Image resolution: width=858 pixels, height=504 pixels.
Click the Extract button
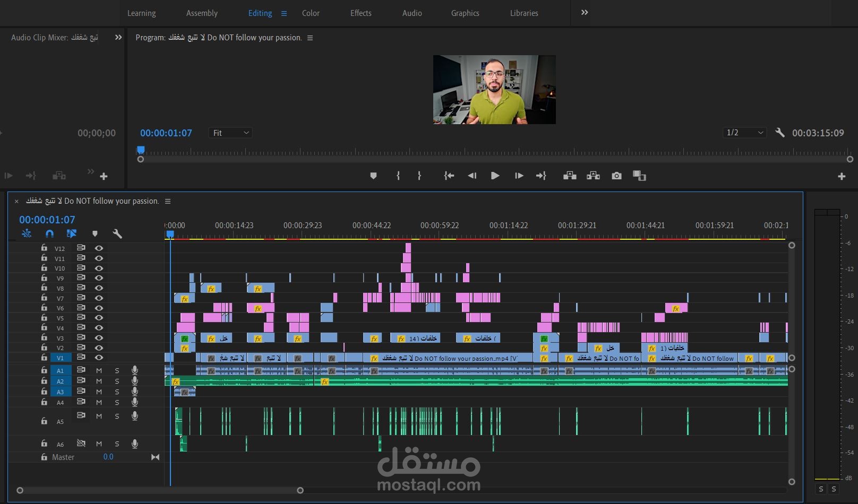click(x=593, y=176)
